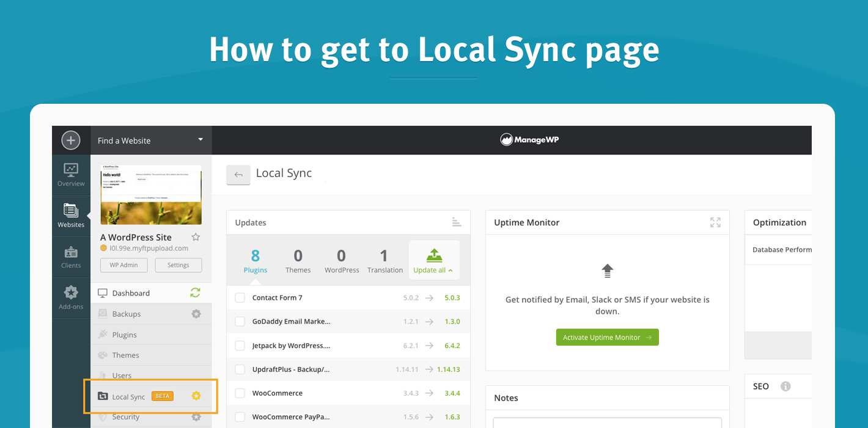Select the Translation updates tab
Image resolution: width=868 pixels, height=428 pixels.
[384, 261]
